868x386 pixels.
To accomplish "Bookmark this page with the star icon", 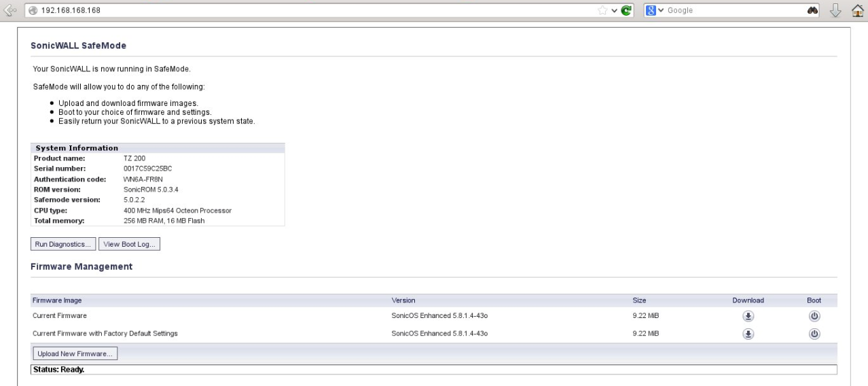I will [x=603, y=11].
